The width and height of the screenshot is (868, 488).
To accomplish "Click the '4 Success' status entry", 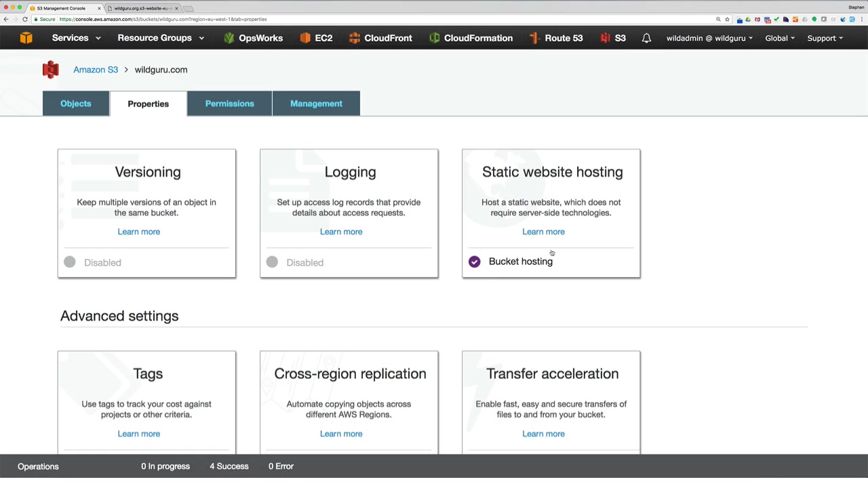I will 229,466.
